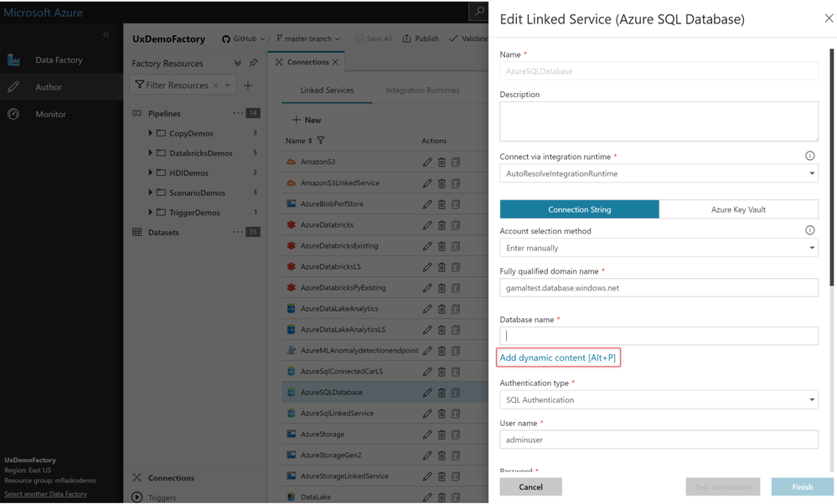Click the copy icon for AzureDatabricks row

(x=456, y=224)
